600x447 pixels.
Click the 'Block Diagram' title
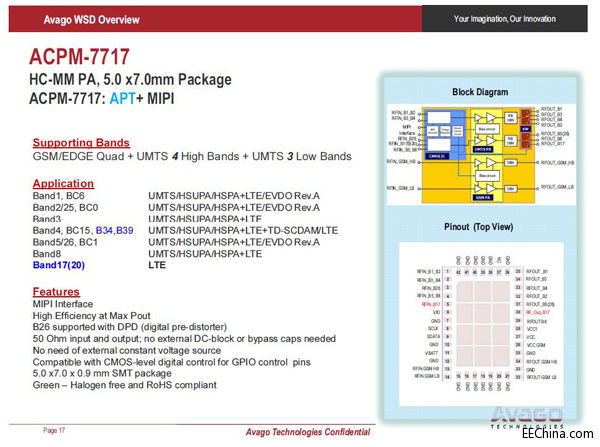pyautogui.click(x=480, y=92)
